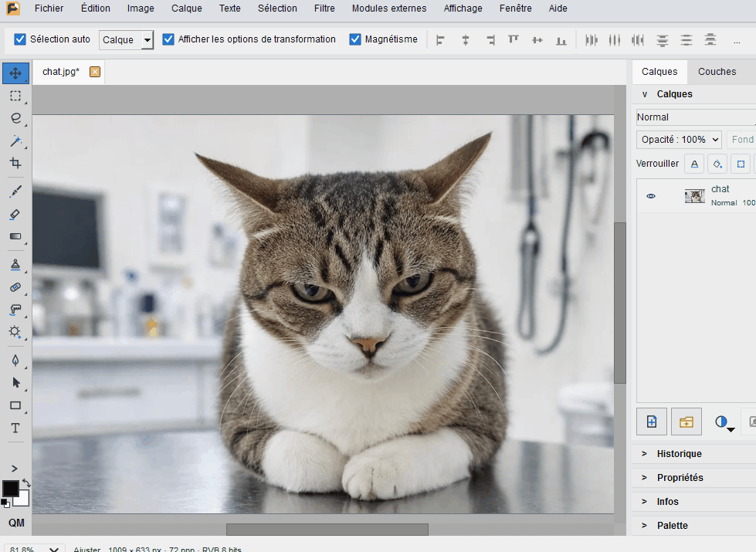
Task: Select the chat layer thumbnail
Action: 695,196
